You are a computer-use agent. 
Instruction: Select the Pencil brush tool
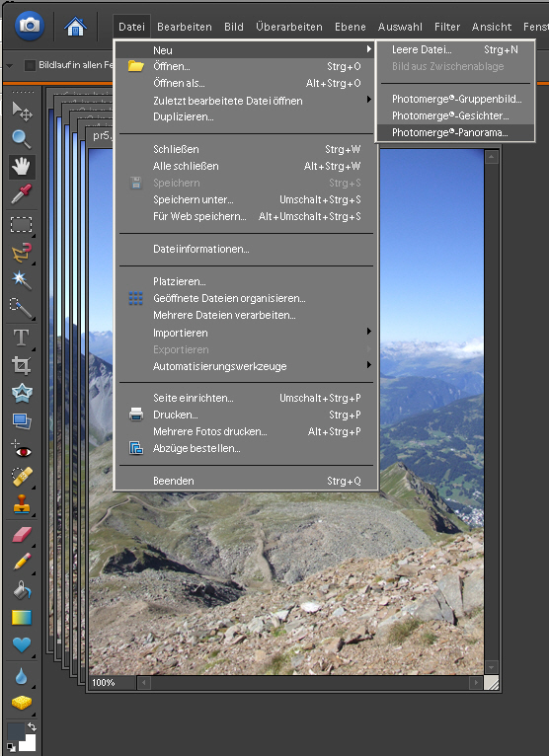coord(21,562)
